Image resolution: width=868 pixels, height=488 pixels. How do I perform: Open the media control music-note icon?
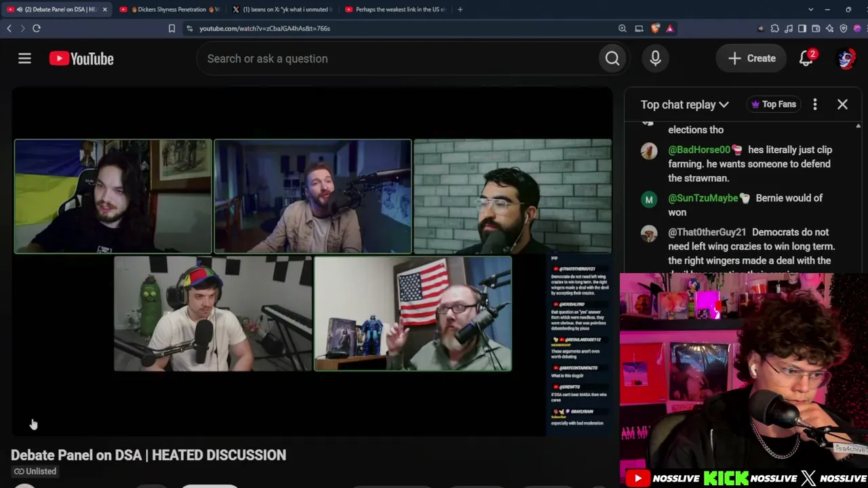pos(789,28)
